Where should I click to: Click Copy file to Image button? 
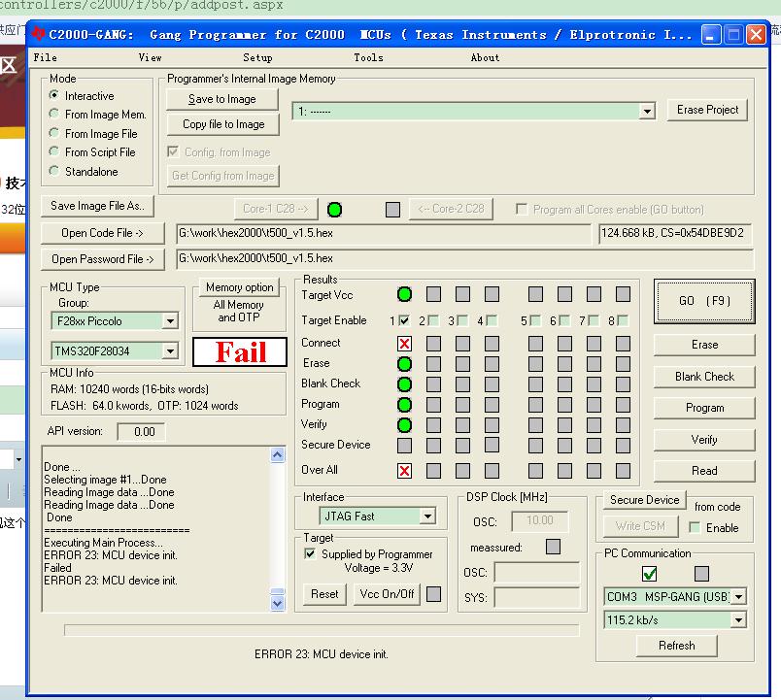[223, 124]
